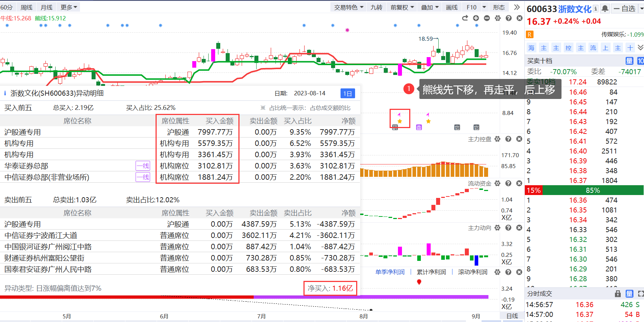Click the 流 tag icon
Image resolution: width=644 pixels, height=322 pixels.
tap(593, 48)
